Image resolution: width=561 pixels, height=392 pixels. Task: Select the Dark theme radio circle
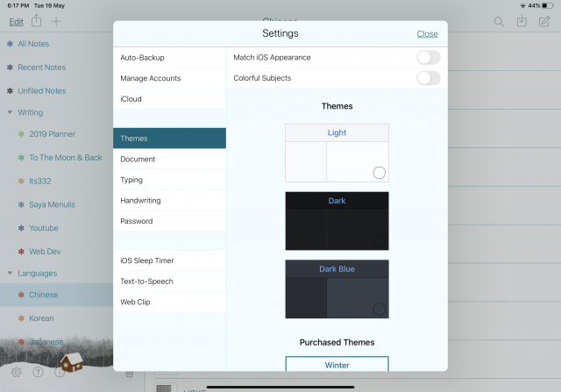point(380,240)
